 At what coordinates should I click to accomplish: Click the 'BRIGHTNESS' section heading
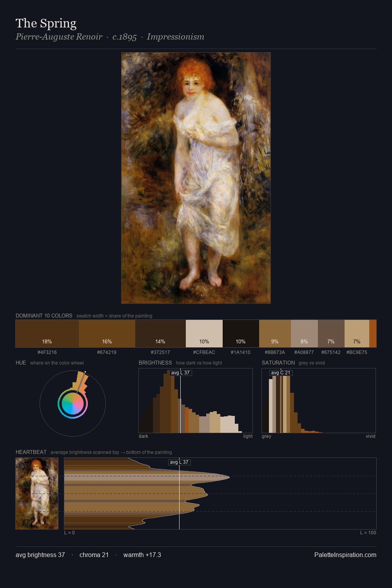(155, 363)
